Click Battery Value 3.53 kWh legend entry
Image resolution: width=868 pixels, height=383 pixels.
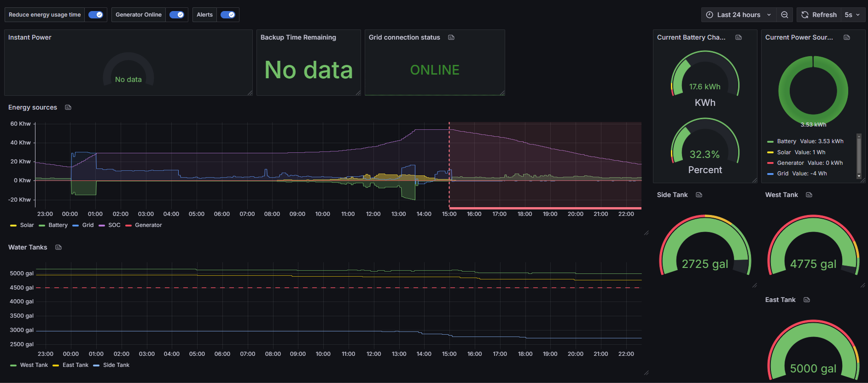point(805,141)
